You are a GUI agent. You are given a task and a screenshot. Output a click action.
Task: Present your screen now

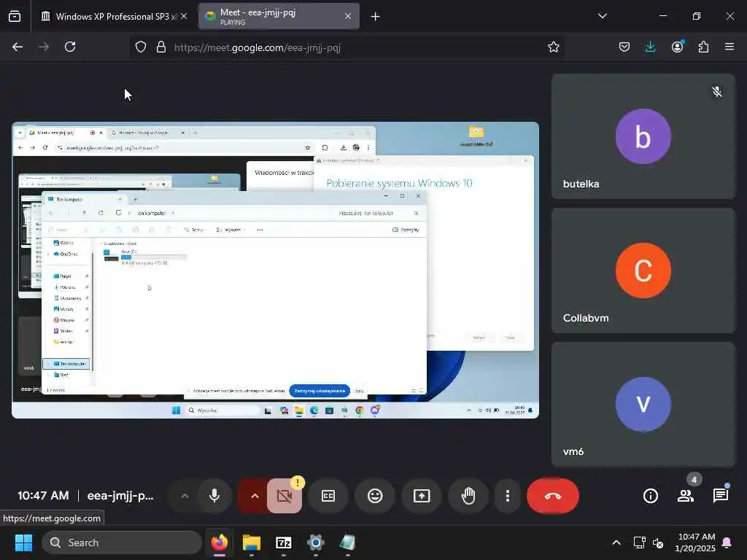422,496
